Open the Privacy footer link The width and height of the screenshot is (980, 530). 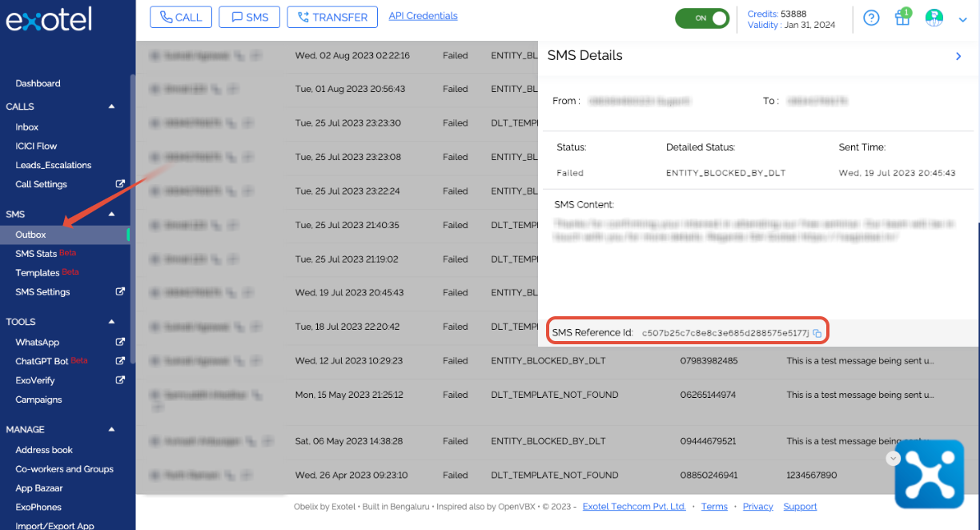point(758,507)
